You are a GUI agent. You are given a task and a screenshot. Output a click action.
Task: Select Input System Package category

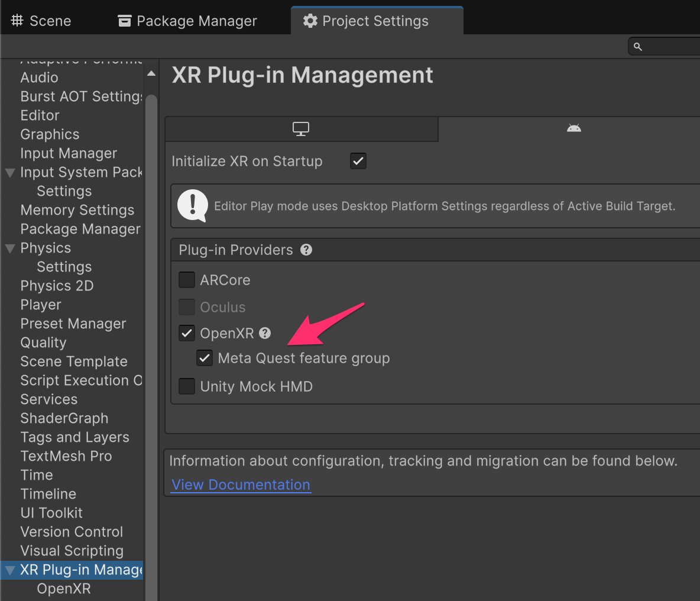[81, 172]
